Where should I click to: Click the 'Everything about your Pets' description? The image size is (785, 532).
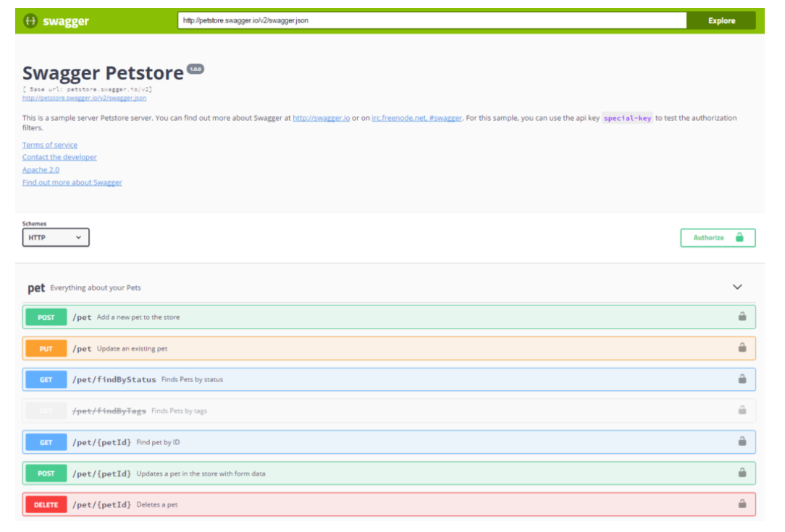96,288
